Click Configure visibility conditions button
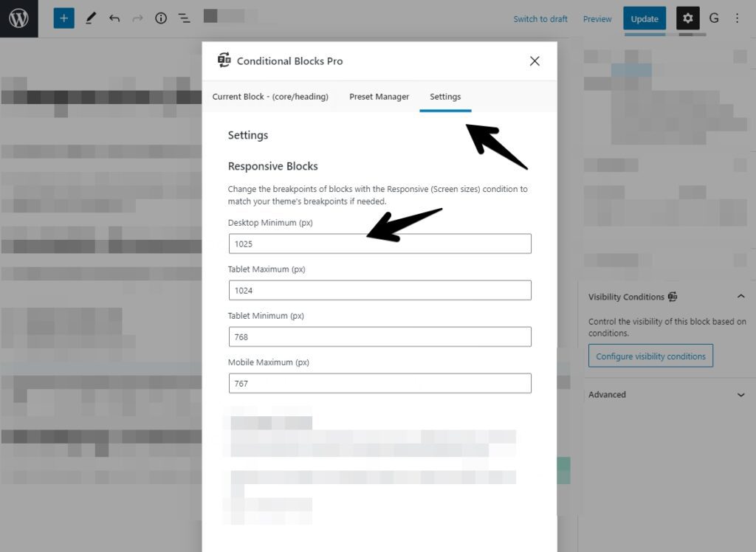The height and width of the screenshot is (552, 756). 650,356
